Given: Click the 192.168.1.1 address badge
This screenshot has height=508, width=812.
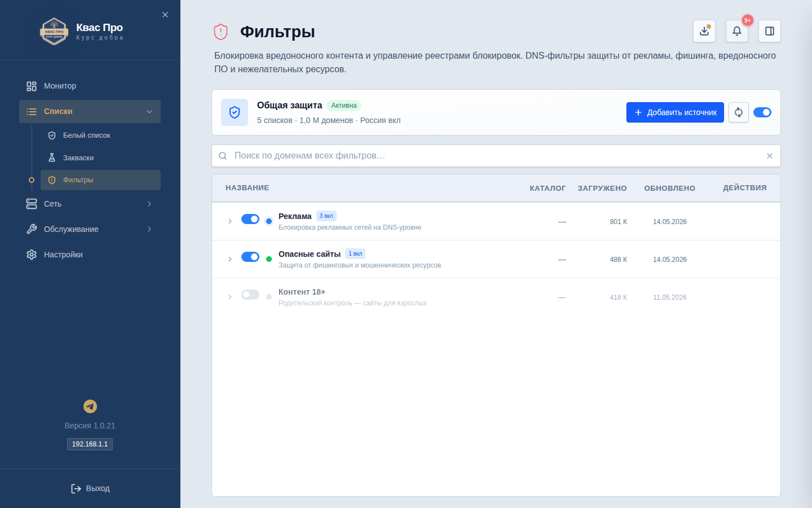Looking at the screenshot, I should tap(90, 444).
